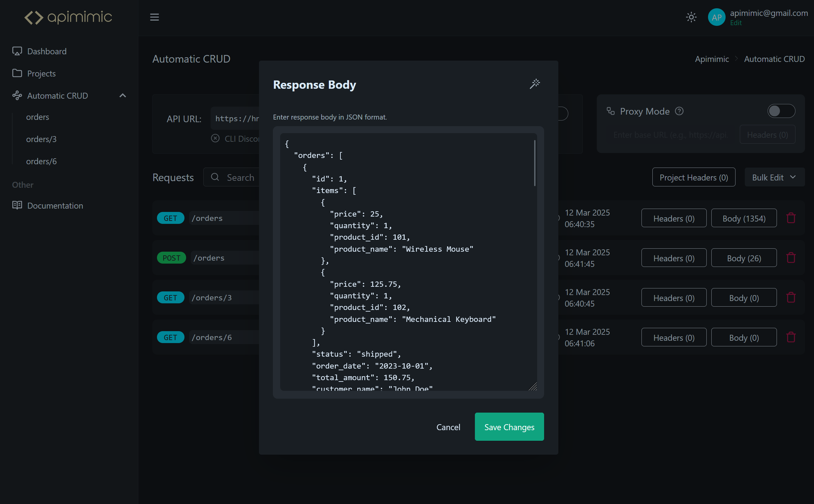814x504 pixels.
Task: Open Project Headers (0)
Action: click(x=694, y=177)
